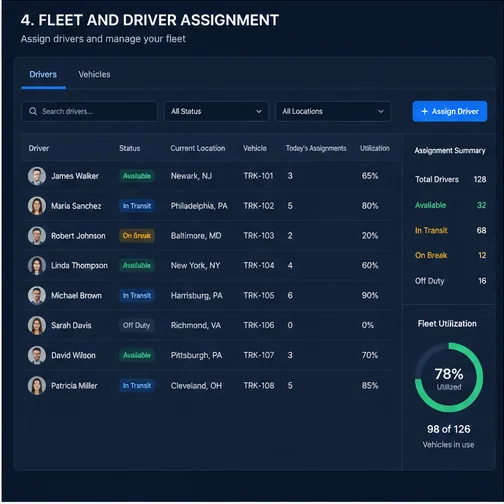
Task: Click the Utilization column header
Action: 375,148
